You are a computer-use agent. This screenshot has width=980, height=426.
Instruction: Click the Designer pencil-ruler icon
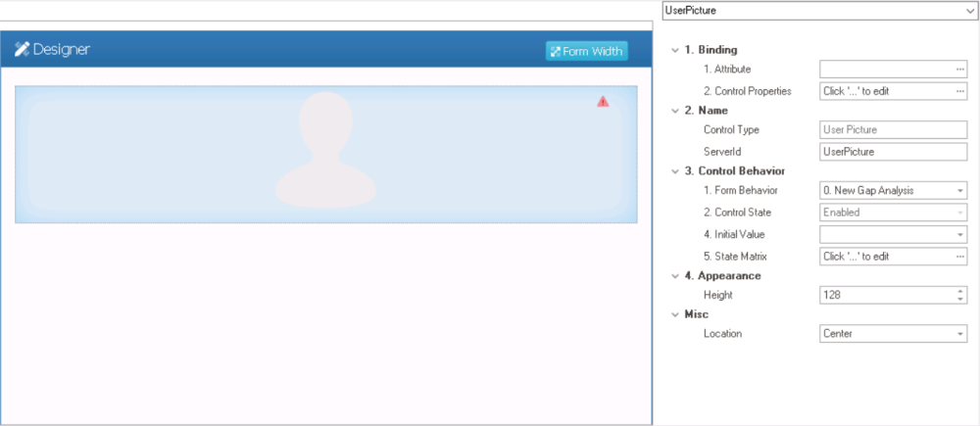(x=23, y=49)
